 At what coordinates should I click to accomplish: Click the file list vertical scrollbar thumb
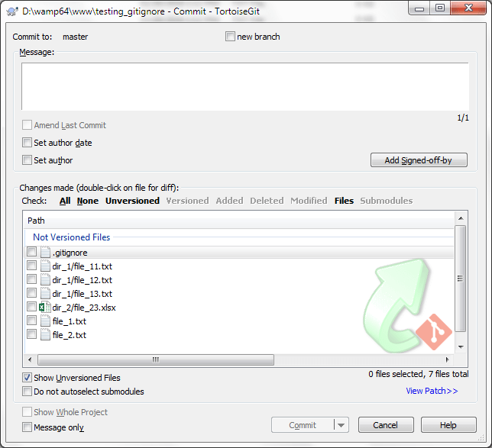[461, 279]
